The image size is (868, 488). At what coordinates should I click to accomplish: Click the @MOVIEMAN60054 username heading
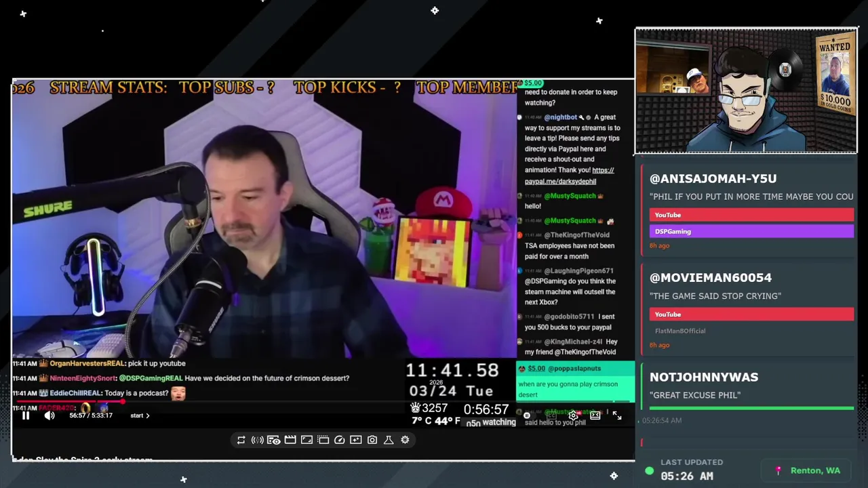(710, 278)
